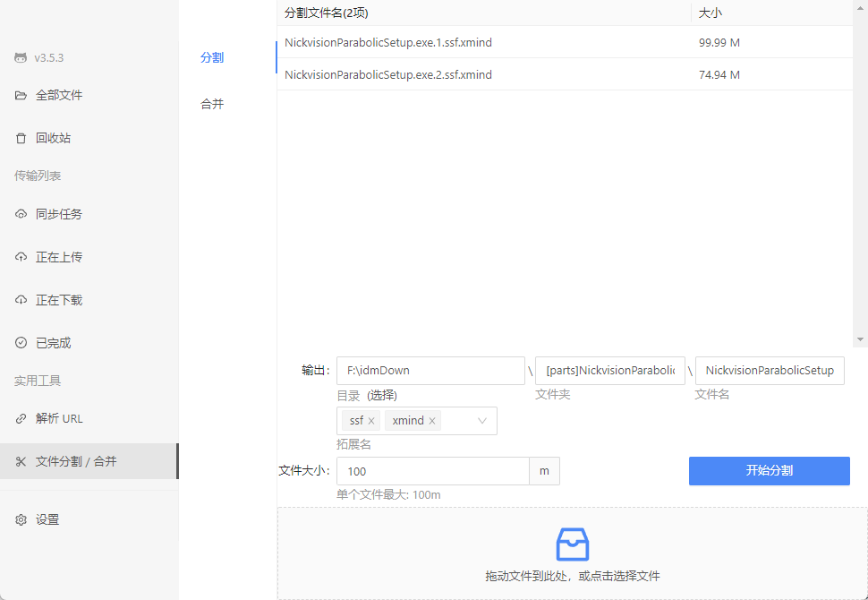Click the m unit addon
Screen dimensions: 868x600
pos(545,471)
